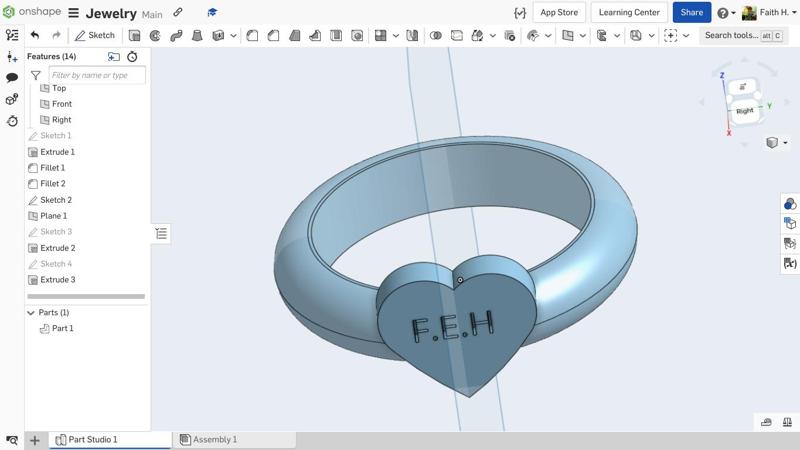Open the variable table braces icon

(x=520, y=13)
